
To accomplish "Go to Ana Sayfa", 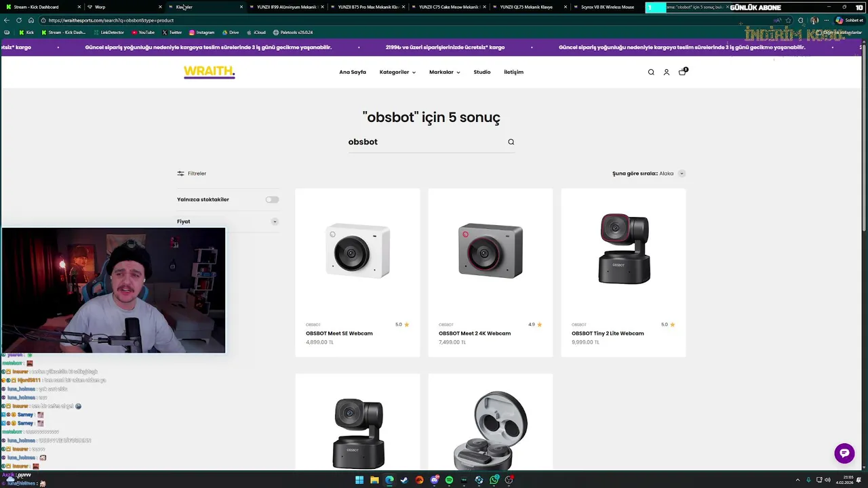I will 353,72.
